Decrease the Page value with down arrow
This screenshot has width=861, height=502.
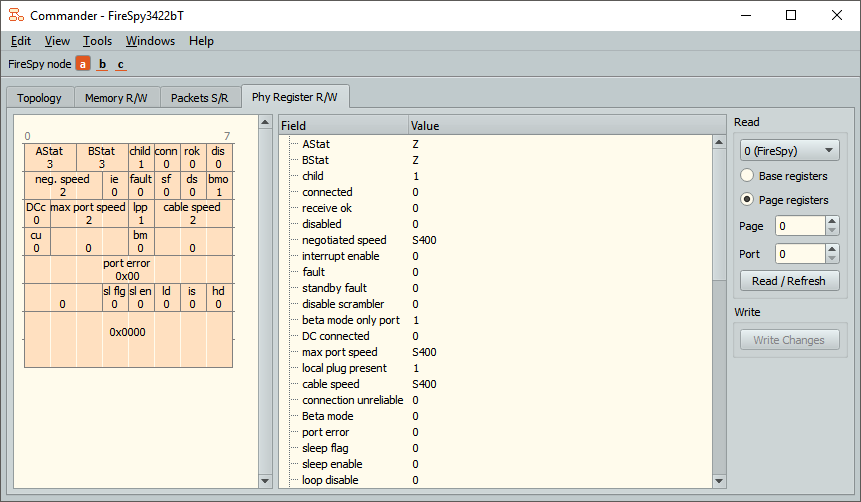[x=832, y=231]
